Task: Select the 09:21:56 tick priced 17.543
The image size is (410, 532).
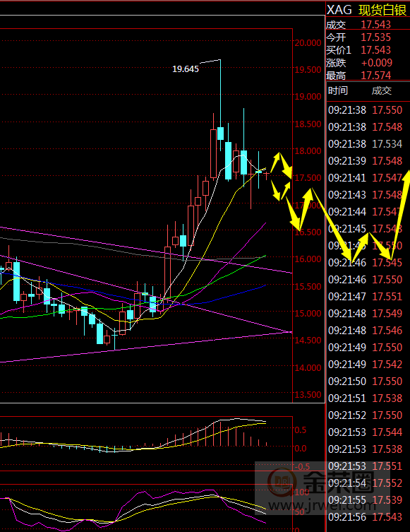Action: 366,517
